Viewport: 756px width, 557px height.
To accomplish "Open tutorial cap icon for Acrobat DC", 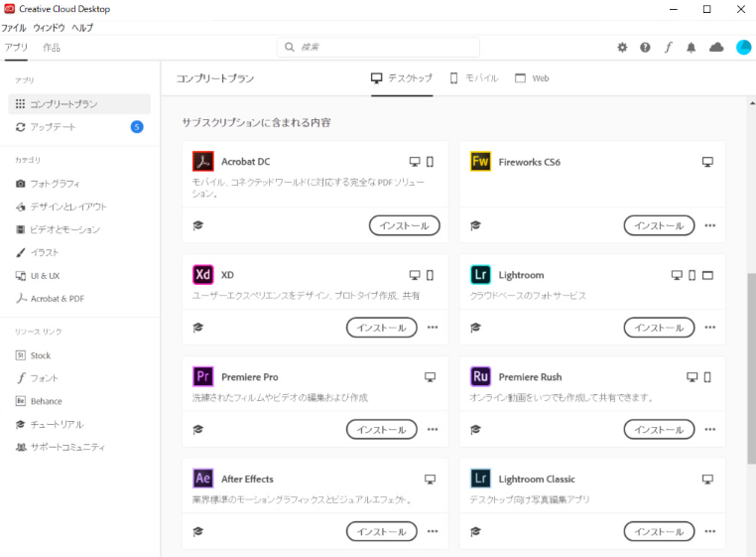I will [x=198, y=225].
